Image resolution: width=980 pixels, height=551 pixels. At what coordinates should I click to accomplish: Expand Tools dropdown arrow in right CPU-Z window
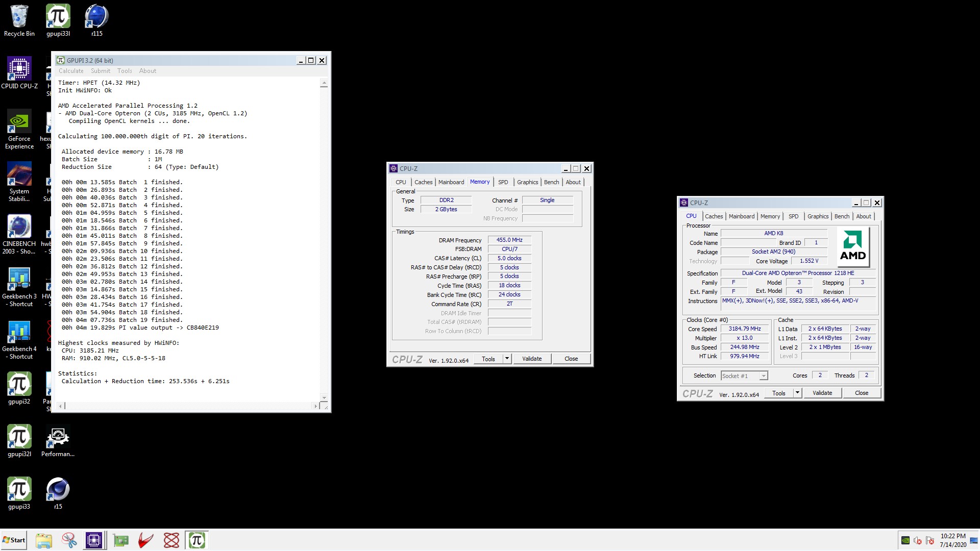coord(797,393)
